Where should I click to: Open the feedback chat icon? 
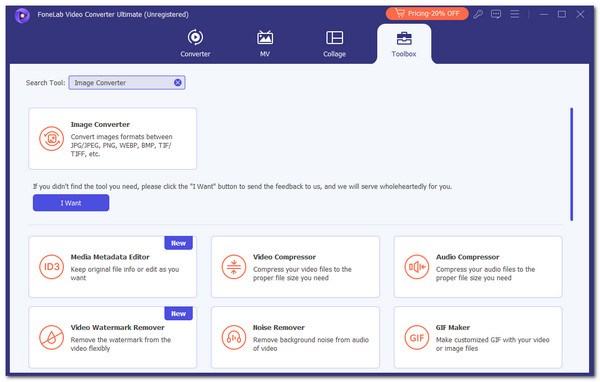click(x=496, y=15)
